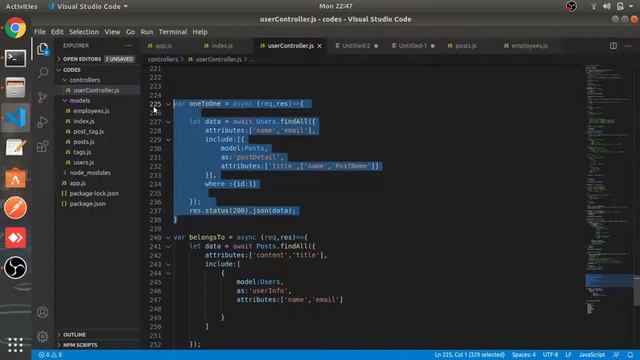Open users.js in the explorer

pyautogui.click(x=84, y=162)
